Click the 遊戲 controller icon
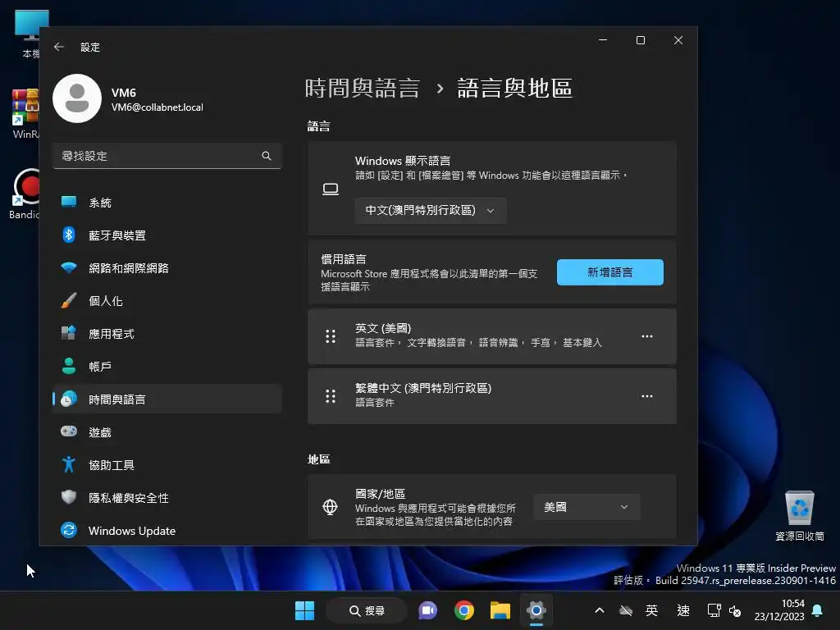This screenshot has height=630, width=840. pos(69,431)
